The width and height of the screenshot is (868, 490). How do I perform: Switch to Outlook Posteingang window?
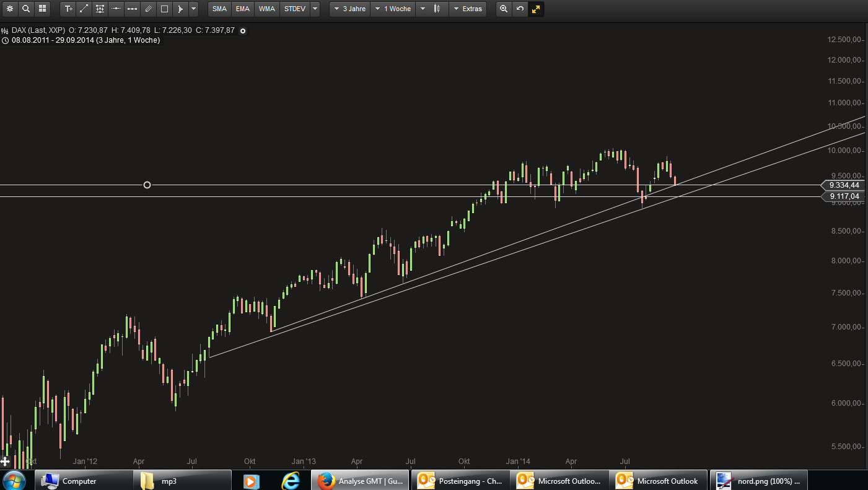click(460, 480)
